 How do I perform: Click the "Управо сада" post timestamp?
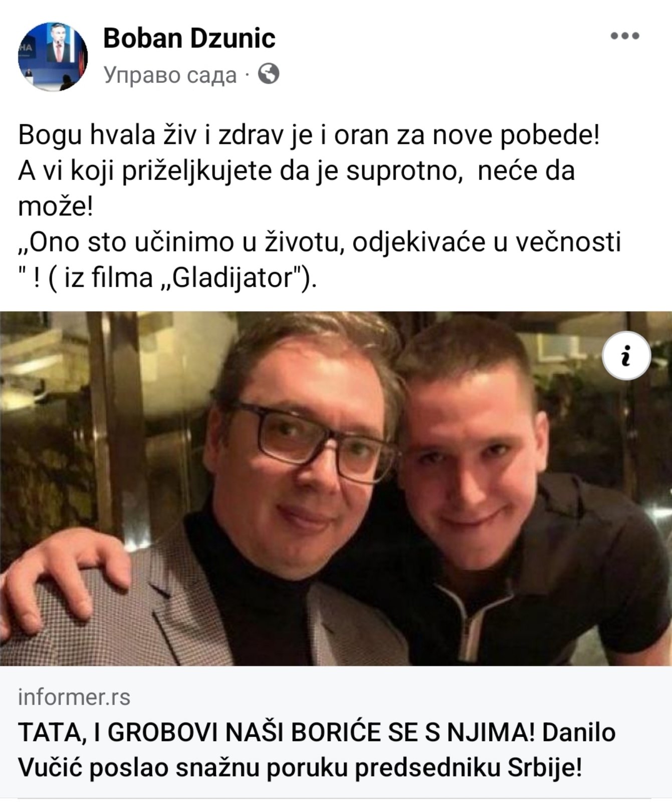pos(170,75)
